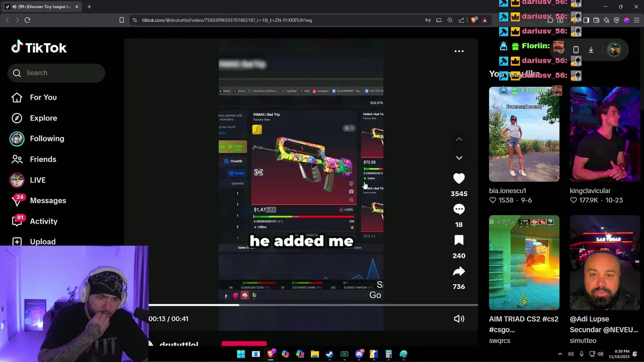Open the Adi Lupse simutteo video thumbnail
This screenshot has width=644, height=362.
click(x=605, y=262)
